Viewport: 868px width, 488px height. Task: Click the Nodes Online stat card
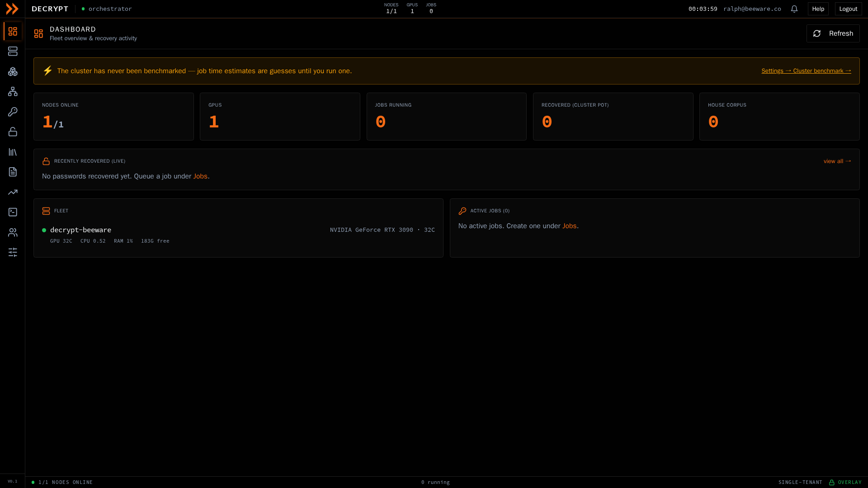tap(113, 117)
